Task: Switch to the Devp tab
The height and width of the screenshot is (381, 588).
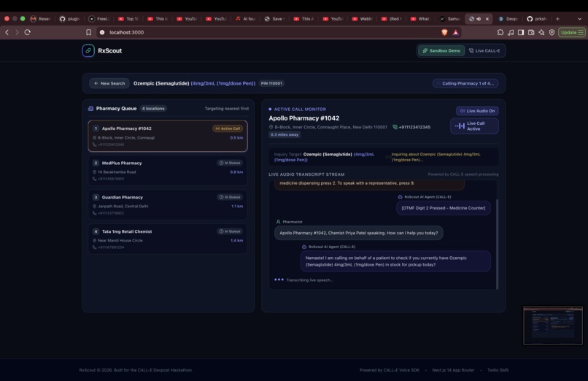Action: [508, 19]
